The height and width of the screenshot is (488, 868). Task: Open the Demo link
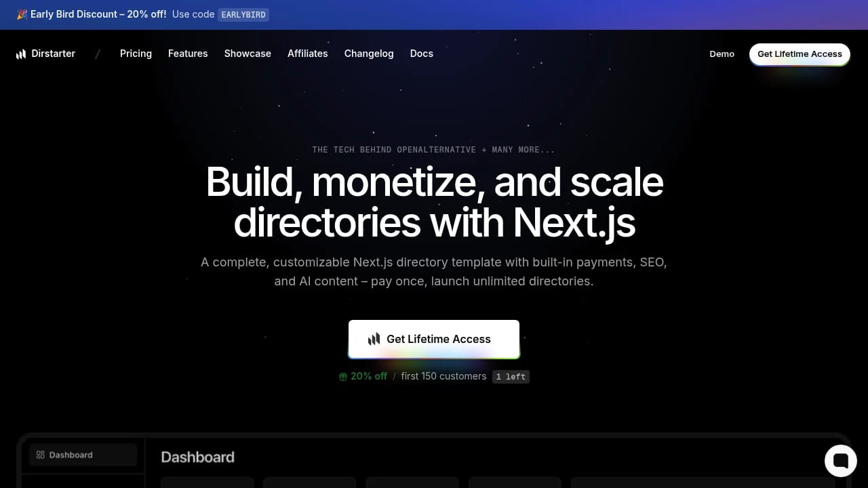click(x=722, y=54)
